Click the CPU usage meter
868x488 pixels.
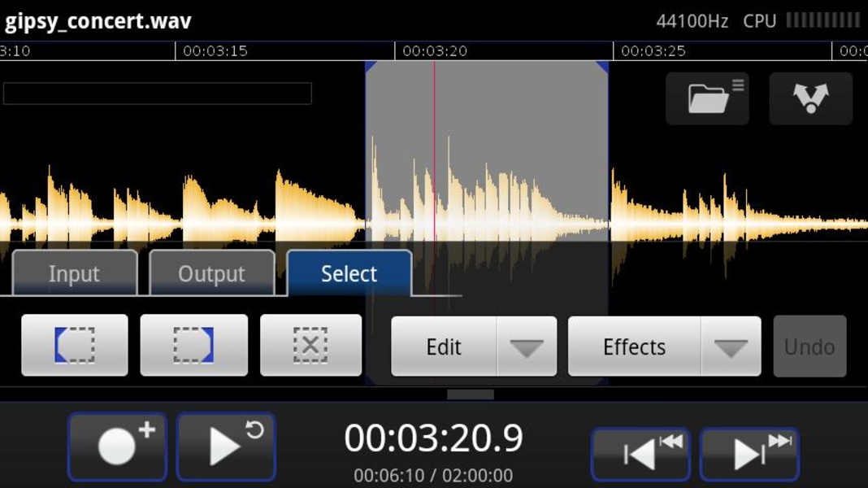click(823, 20)
